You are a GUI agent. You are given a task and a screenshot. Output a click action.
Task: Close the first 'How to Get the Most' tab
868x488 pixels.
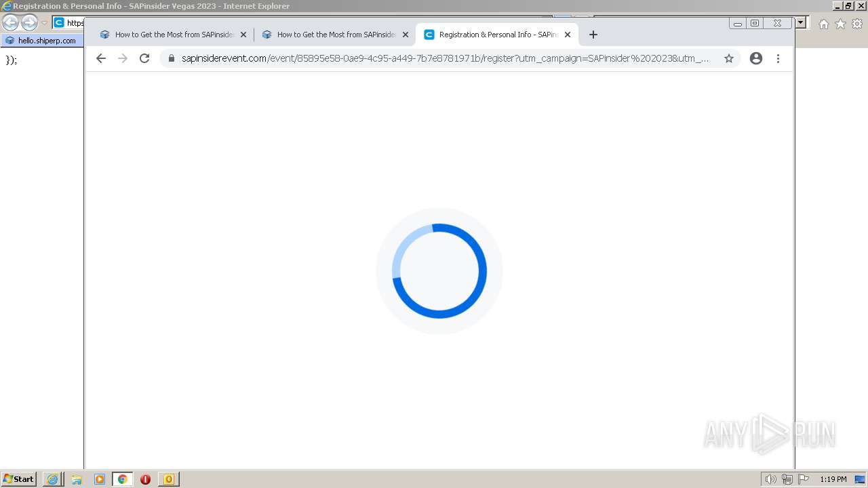tap(243, 35)
